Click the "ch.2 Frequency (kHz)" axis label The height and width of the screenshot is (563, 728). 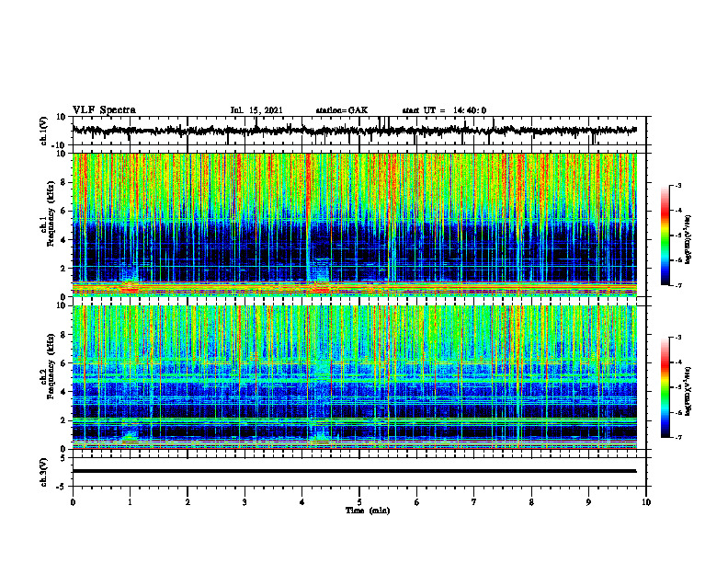(48, 377)
